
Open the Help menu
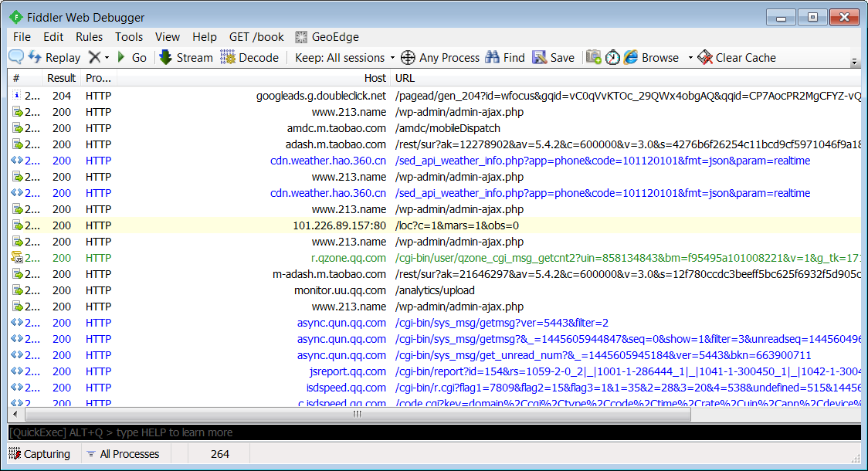tap(205, 36)
